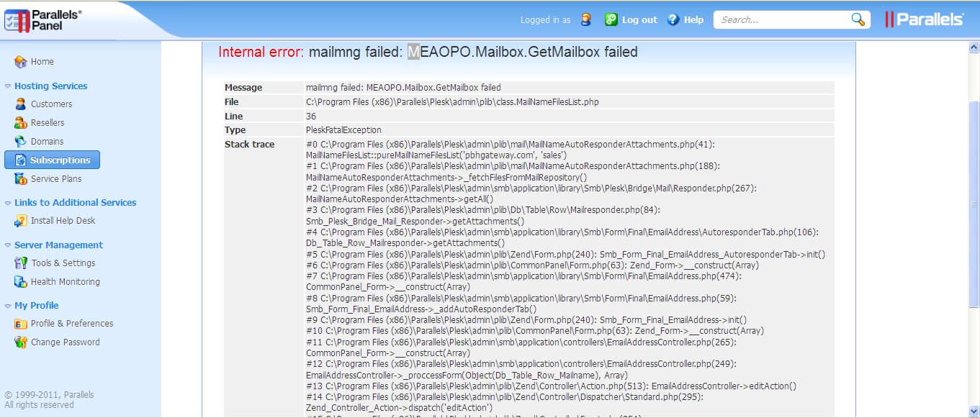
Task: Click the MailNameAutoResponderAttachments->getAll() line
Action: (399, 199)
